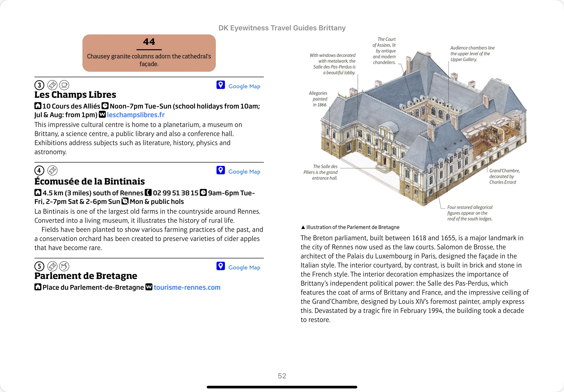The width and height of the screenshot is (564, 392).
Task: Open Google Map link for Parlement de Bretagne
Action: 244,267
